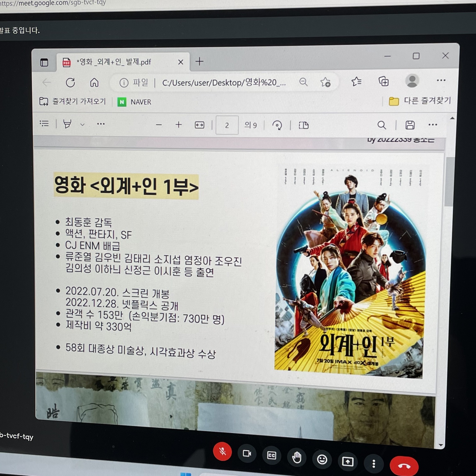Open the browser profile avatar
The height and width of the screenshot is (476, 476).
412,81
